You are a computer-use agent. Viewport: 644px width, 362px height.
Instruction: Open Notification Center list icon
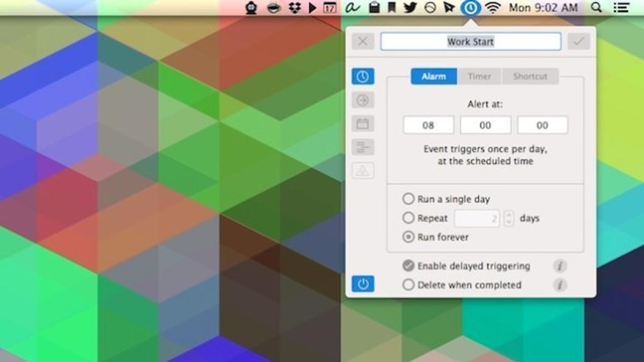coord(621,8)
